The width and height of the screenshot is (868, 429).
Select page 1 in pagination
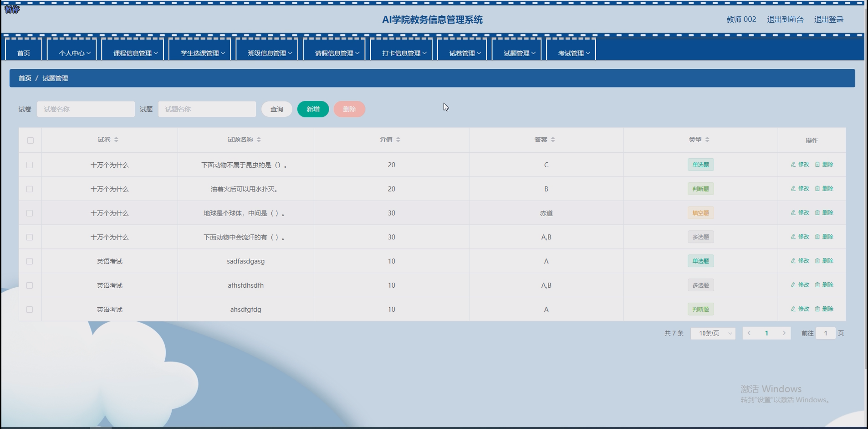pyautogui.click(x=766, y=333)
